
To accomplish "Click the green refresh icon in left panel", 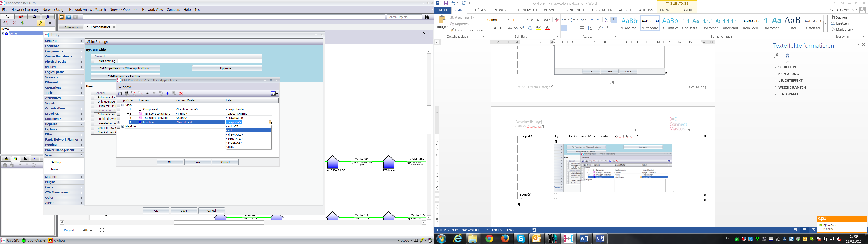I will pos(23,23).
